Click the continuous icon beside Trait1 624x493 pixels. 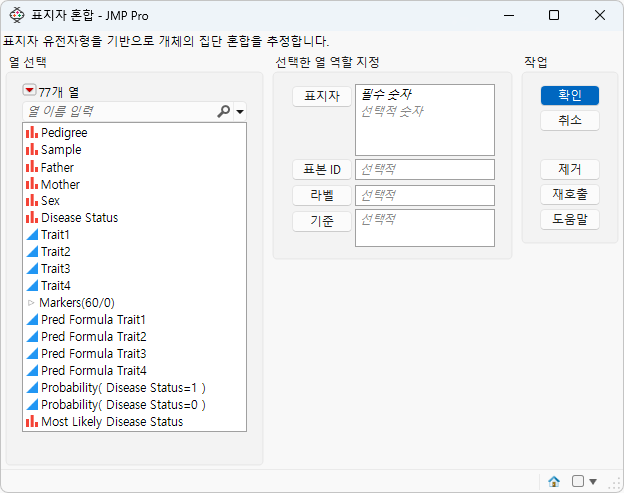32,235
